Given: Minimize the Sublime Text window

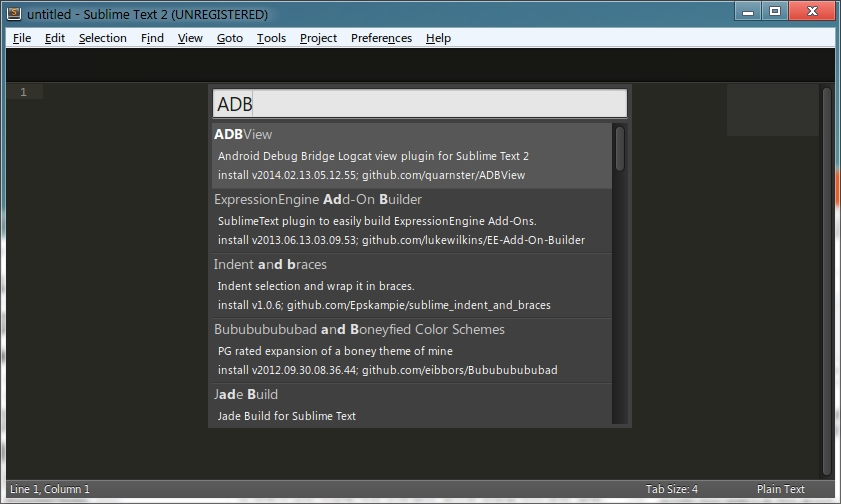Looking at the screenshot, I should 748,12.
